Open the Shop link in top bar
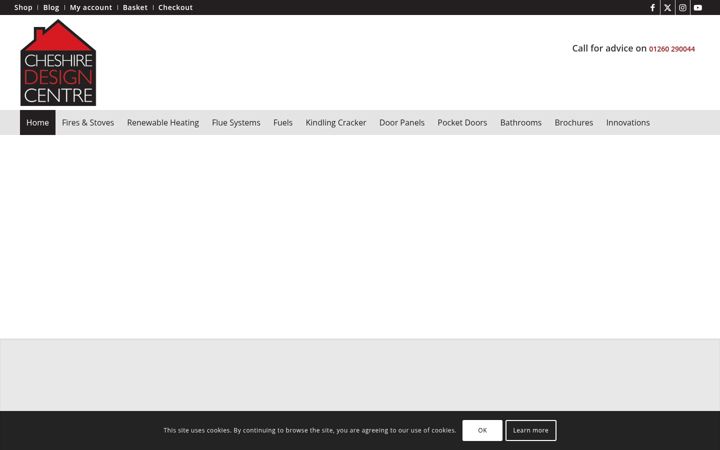The width and height of the screenshot is (720, 450). (23, 7)
